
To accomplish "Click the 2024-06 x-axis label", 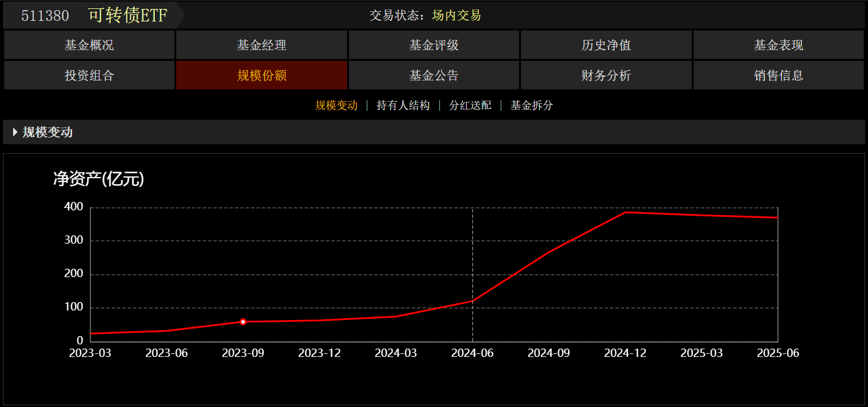I will 472,353.
